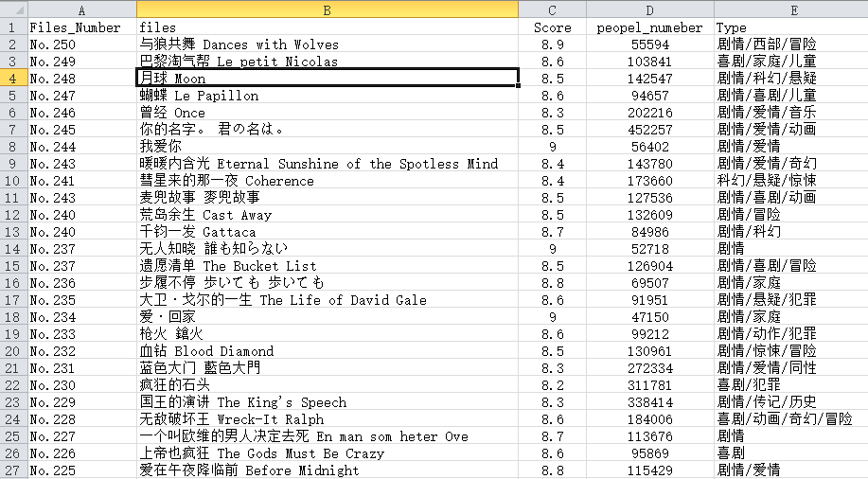The image size is (868, 479).
Task: Select cell 'No. 236'
Action: click(x=82, y=283)
